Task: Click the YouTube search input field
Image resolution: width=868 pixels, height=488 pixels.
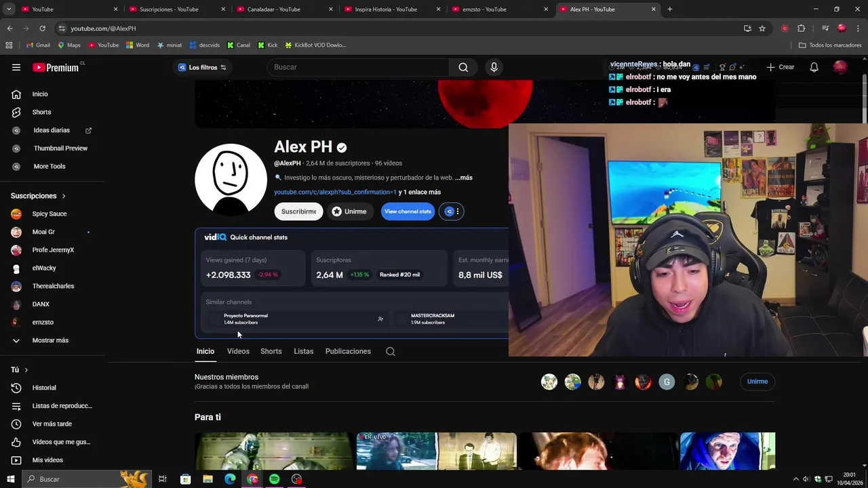Action: [x=358, y=67]
